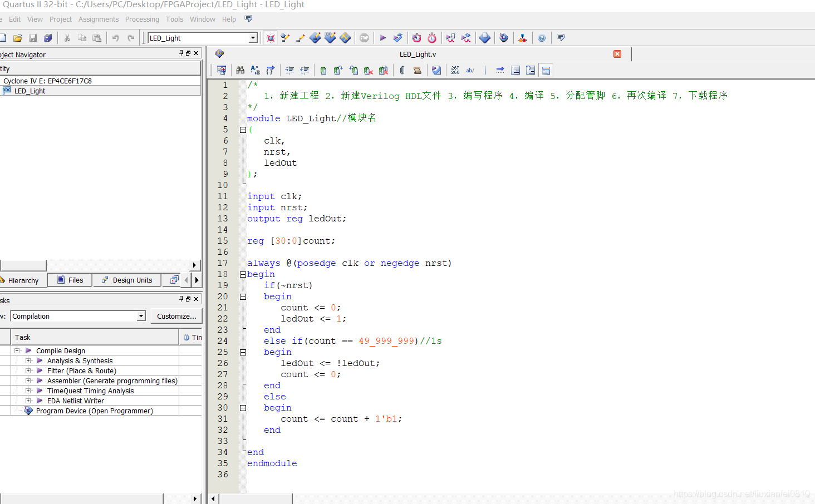
Task: Click the Find binoculars icon in the editor
Action: pyautogui.click(x=240, y=70)
